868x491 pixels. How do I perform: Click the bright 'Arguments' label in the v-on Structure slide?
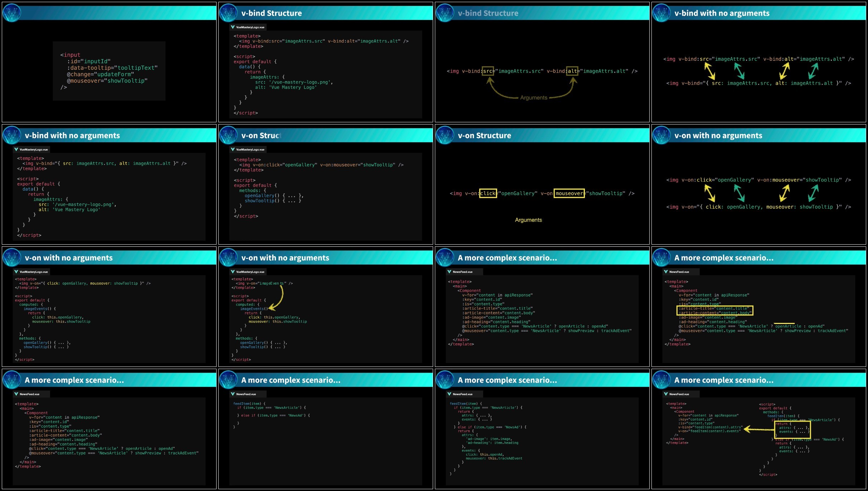coord(528,220)
